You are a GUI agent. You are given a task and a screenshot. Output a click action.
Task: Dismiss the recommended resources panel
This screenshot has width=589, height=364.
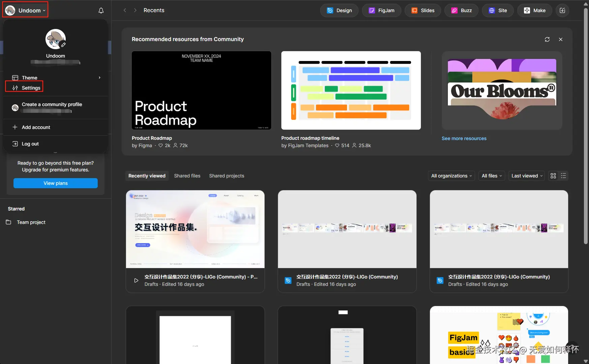pos(561,39)
